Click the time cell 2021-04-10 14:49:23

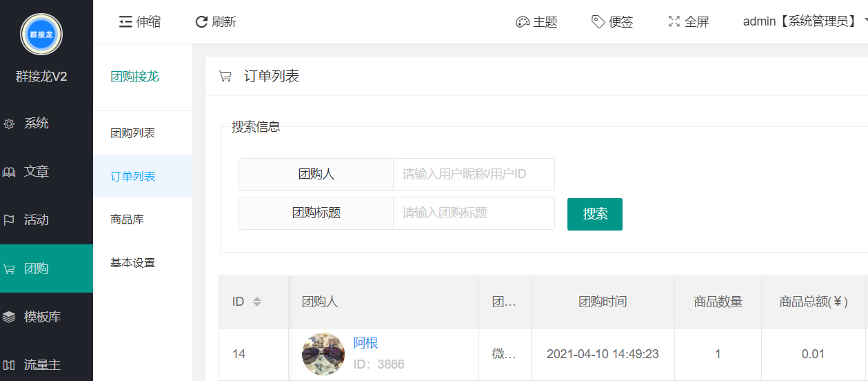[603, 354]
